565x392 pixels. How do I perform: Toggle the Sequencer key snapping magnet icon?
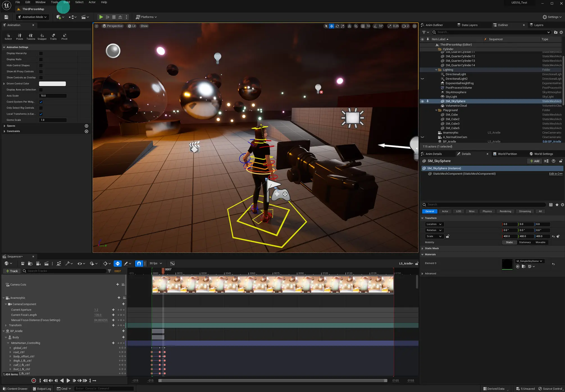point(139,263)
